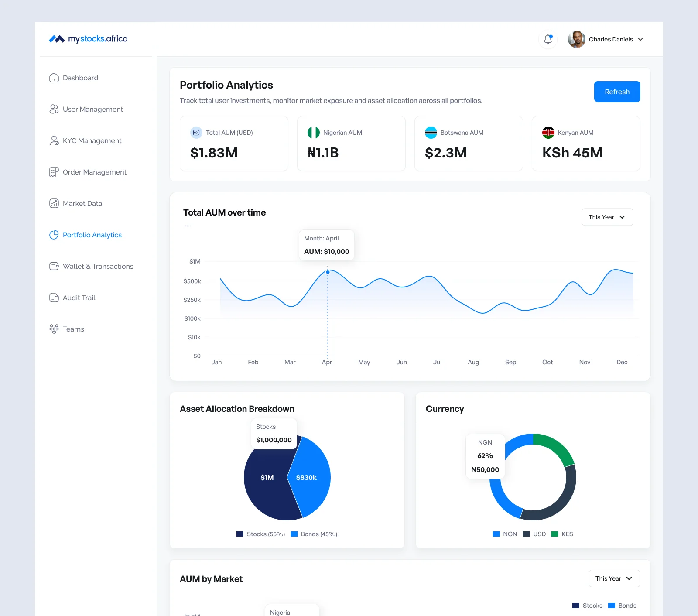
Task: Click the USD legend swatch in Currency
Action: pos(526,534)
